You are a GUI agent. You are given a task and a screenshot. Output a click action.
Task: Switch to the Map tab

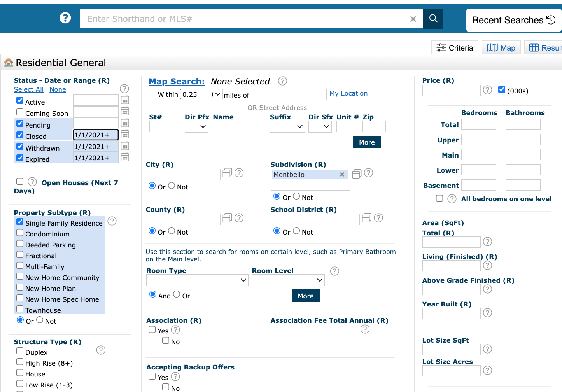coord(501,48)
